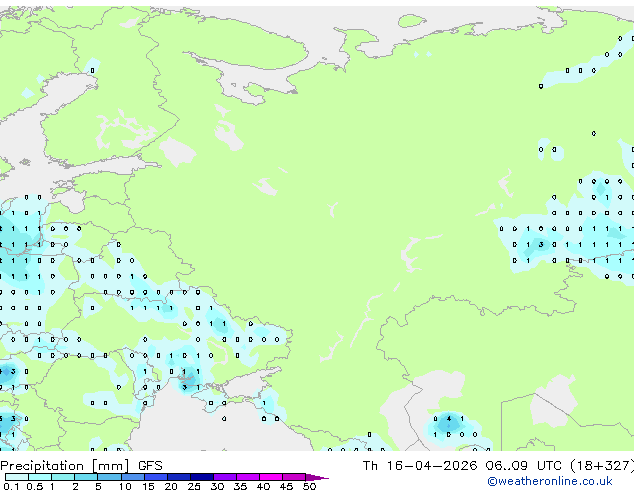Pick the legend color between 5 and 10

[109, 477]
